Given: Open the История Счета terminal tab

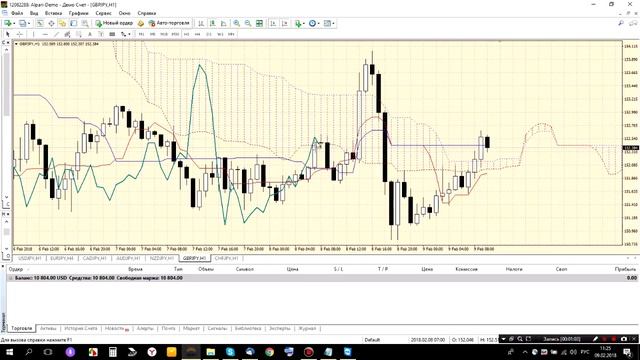Looking at the screenshot, I should click(x=81, y=328).
